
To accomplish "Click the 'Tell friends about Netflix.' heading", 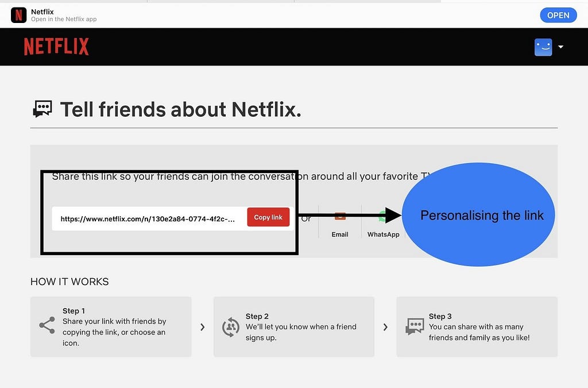I will (180, 110).
